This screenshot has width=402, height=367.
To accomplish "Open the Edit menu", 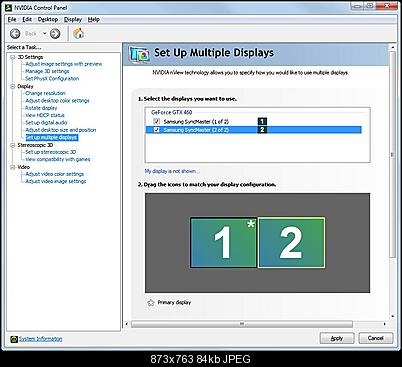I will coord(27,19).
